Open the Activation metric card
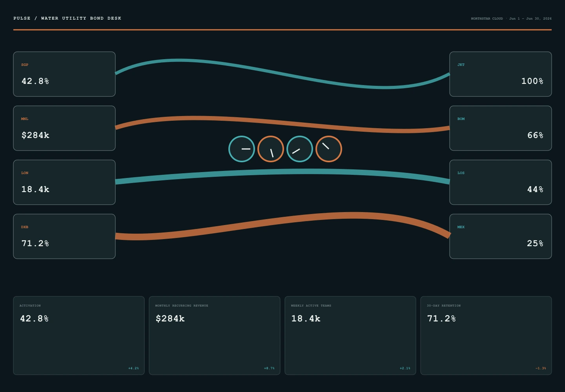The height and width of the screenshot is (392, 565). 79,336
